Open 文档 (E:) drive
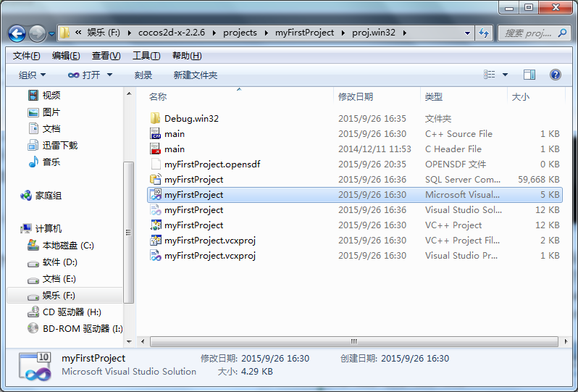 tap(51, 279)
